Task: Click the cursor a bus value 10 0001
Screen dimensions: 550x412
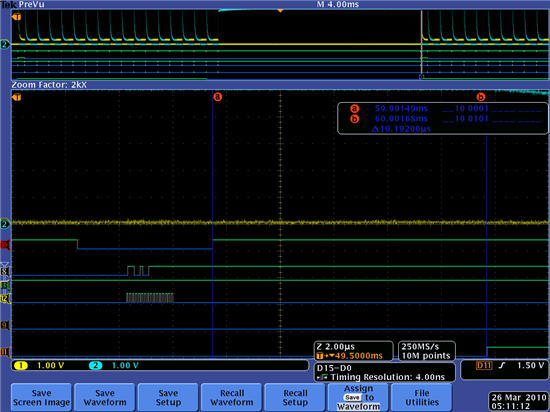Action: coord(471,109)
